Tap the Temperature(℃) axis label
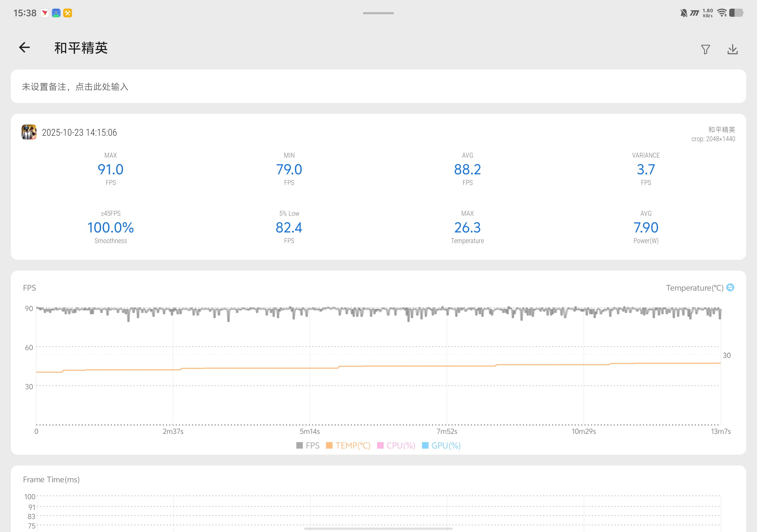 (x=694, y=288)
